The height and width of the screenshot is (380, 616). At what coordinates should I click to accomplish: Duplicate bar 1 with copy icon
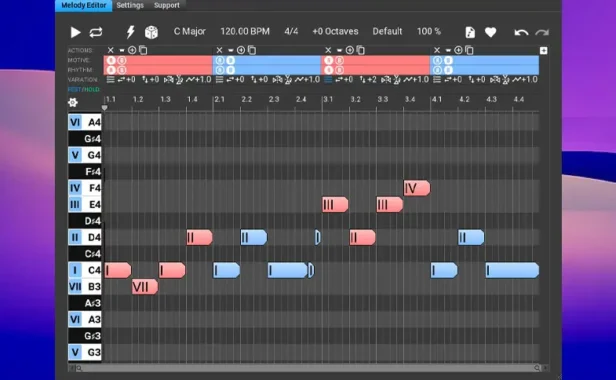click(x=143, y=50)
